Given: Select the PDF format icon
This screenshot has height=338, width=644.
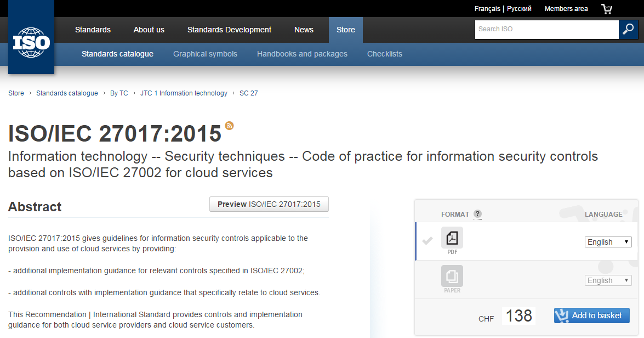Looking at the screenshot, I should pos(452,238).
